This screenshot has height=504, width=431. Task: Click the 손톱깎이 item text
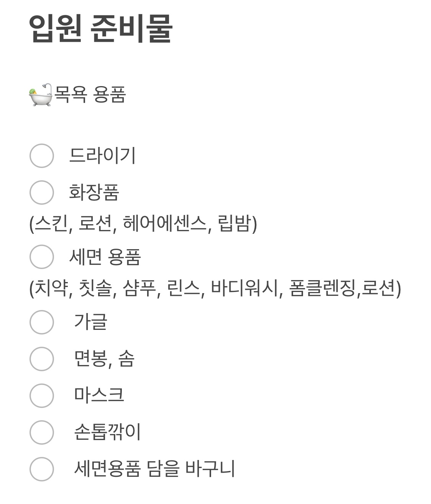[108, 432]
